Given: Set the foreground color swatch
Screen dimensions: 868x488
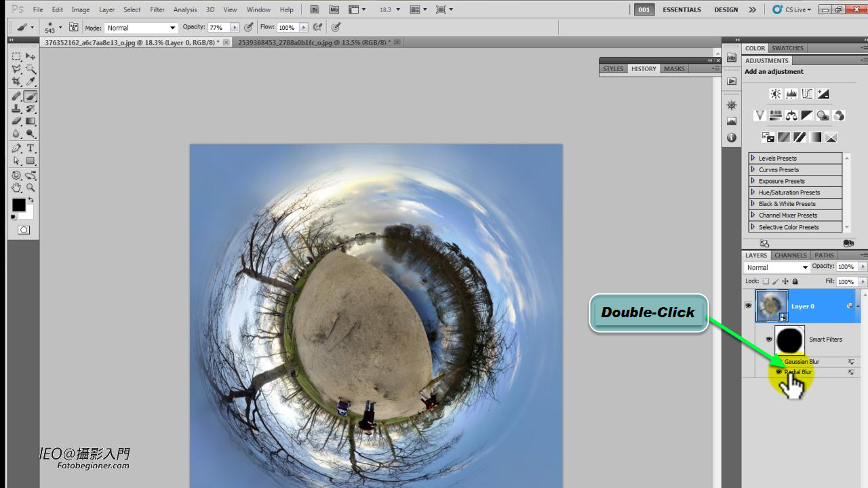Looking at the screenshot, I should coord(18,205).
